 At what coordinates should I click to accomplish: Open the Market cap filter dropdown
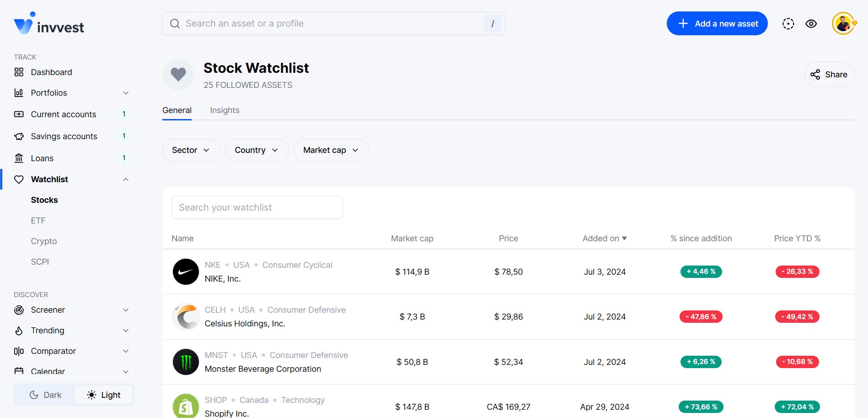coord(331,150)
